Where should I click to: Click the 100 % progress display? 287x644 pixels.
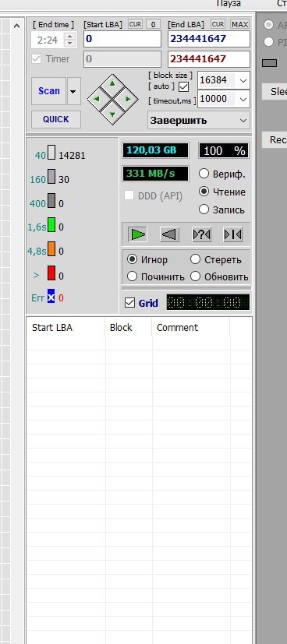pos(224,150)
